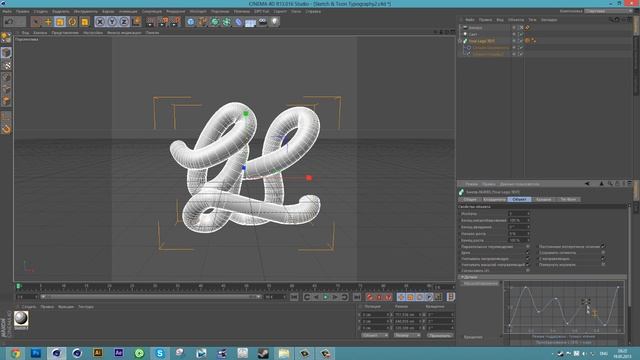Open Object Manager Объекты menu
This screenshot has width=640, height=360.
point(516,20)
